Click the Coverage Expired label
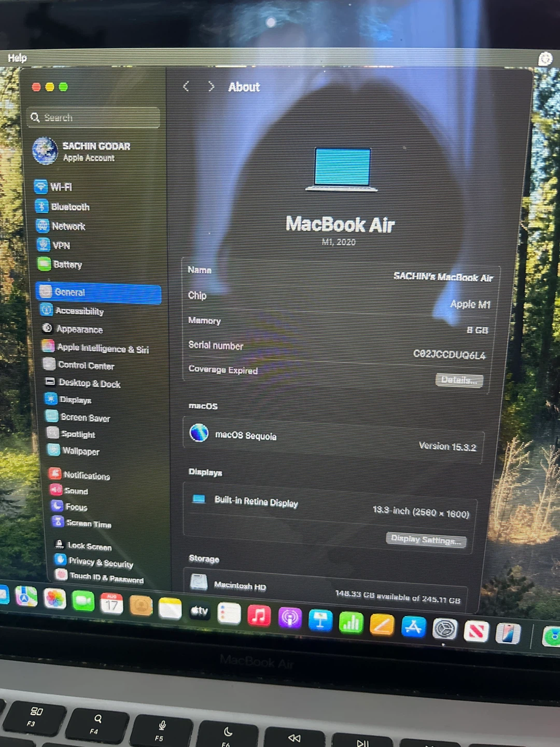560x747 pixels. 223,369
